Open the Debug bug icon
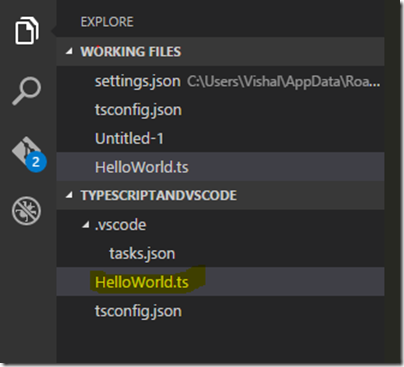This screenshot has height=367, width=404. click(x=26, y=211)
